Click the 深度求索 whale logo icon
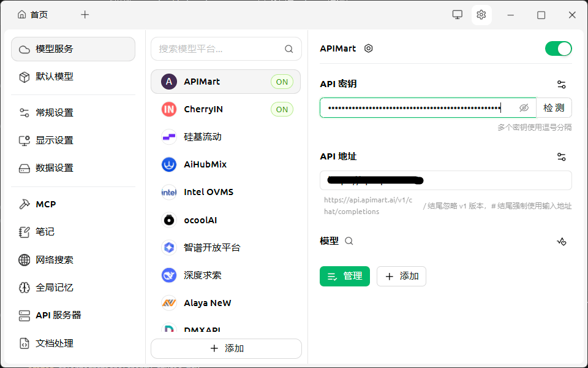This screenshot has width=588, height=368. tap(169, 275)
